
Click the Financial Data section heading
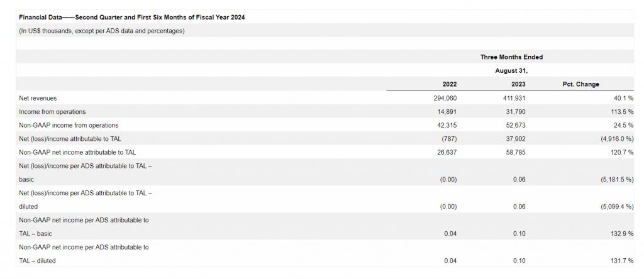click(132, 18)
